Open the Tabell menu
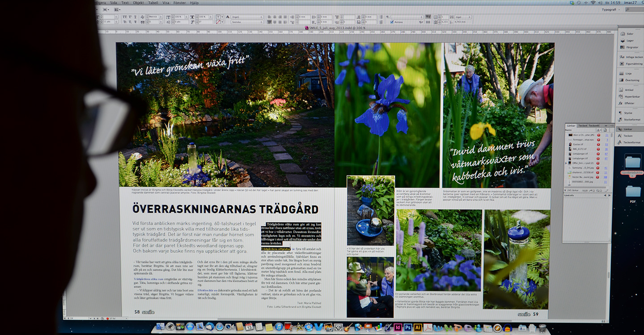644x335 pixels. 153,3
